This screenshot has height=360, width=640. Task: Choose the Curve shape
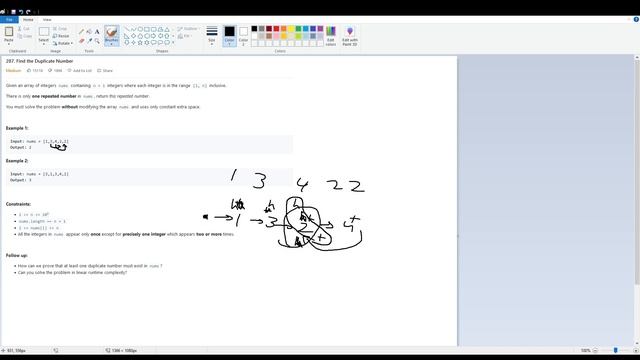(133, 29)
